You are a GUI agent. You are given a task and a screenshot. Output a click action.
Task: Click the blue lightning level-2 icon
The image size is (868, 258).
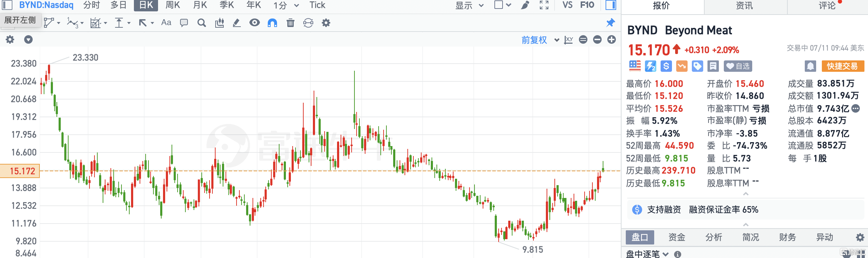coord(651,66)
